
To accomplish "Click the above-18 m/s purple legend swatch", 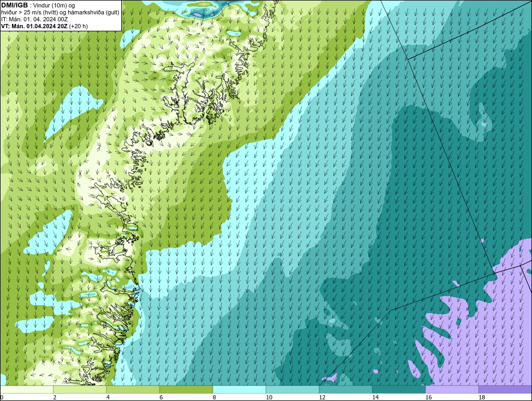I will pyautogui.click(x=505, y=389).
